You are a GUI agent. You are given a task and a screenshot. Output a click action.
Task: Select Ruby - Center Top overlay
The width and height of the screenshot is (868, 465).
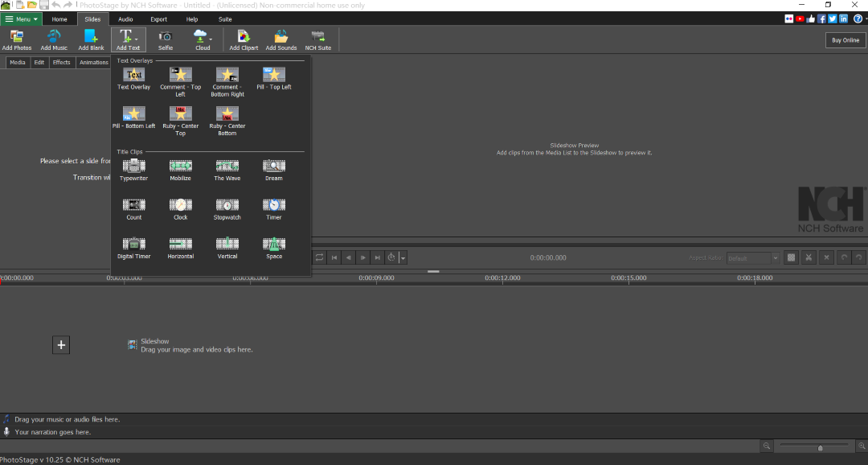tap(180, 117)
